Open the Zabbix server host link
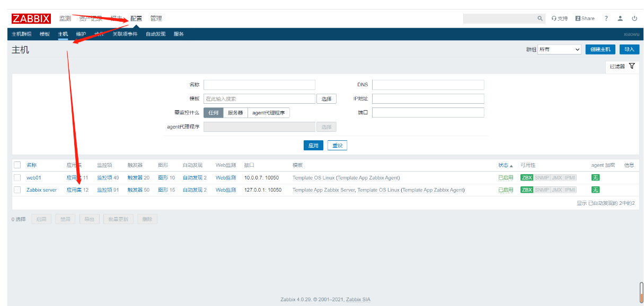 pyautogui.click(x=41, y=190)
